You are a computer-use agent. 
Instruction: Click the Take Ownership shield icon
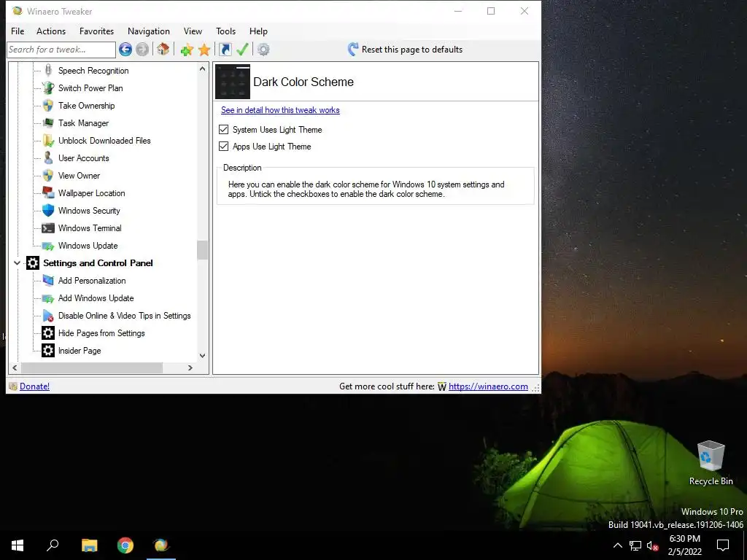tap(48, 106)
